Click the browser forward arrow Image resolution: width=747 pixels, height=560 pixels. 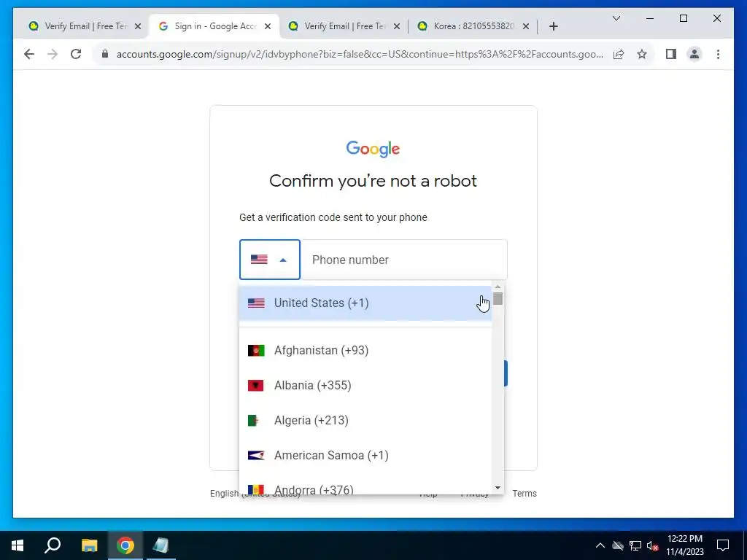coord(53,54)
